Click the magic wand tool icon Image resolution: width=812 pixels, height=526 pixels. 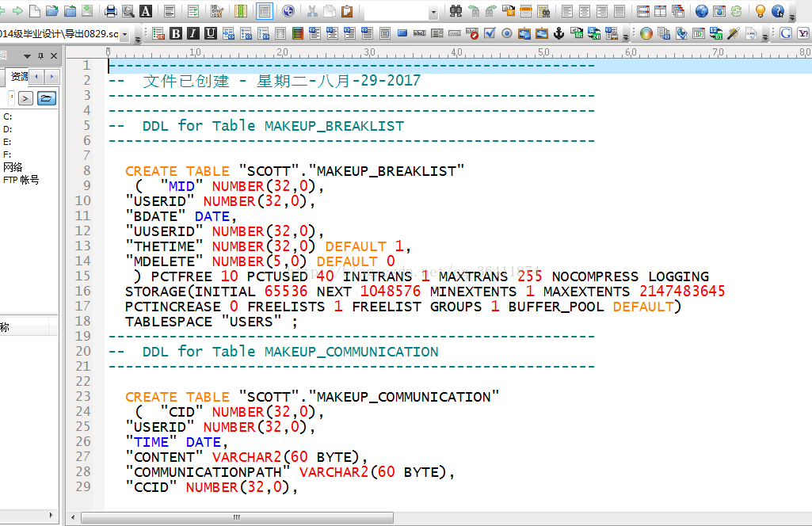pos(734,33)
